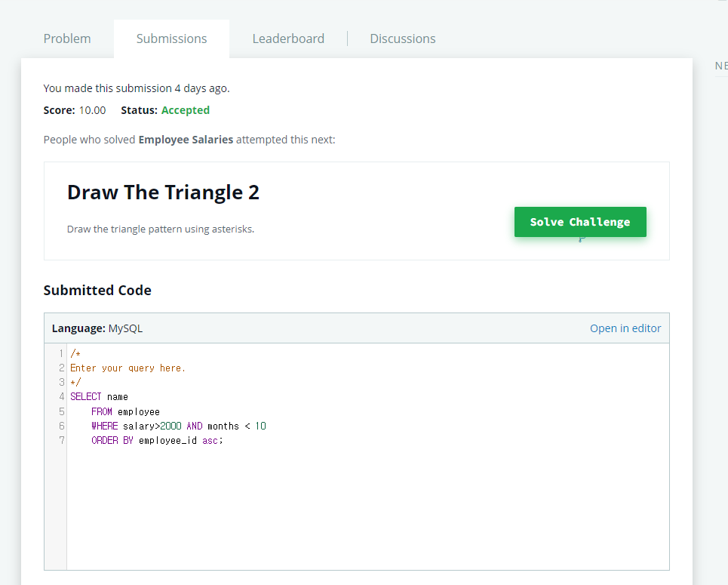Click the Submitted Code heading
This screenshot has width=728, height=585.
pyautogui.click(x=97, y=291)
